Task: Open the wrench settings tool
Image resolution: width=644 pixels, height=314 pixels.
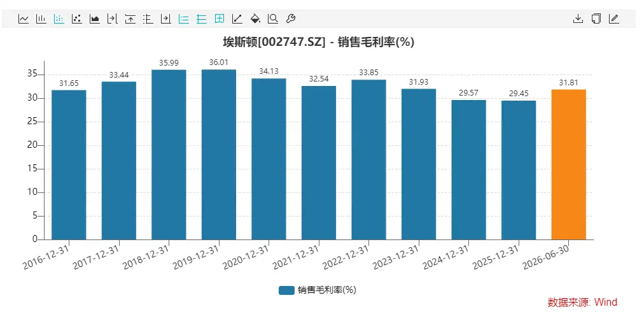Action: pyautogui.click(x=290, y=18)
